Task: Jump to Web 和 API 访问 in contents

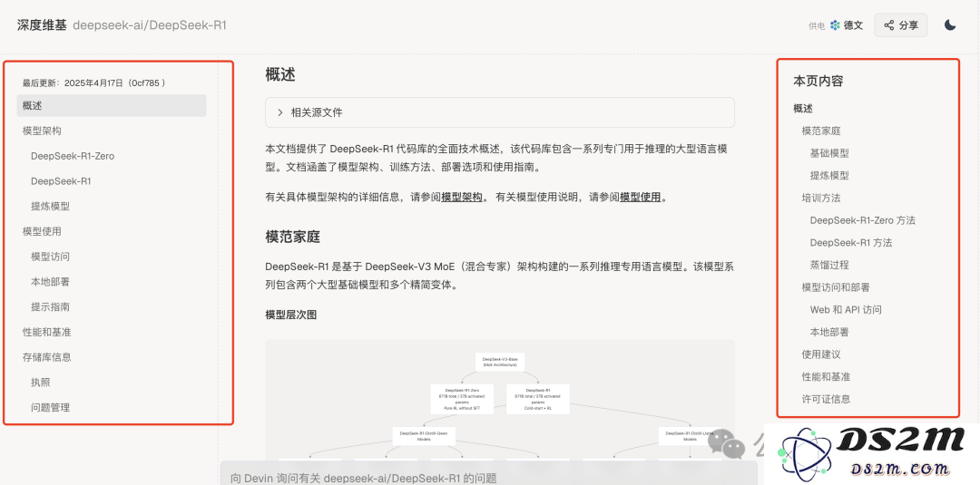Action: coord(846,310)
